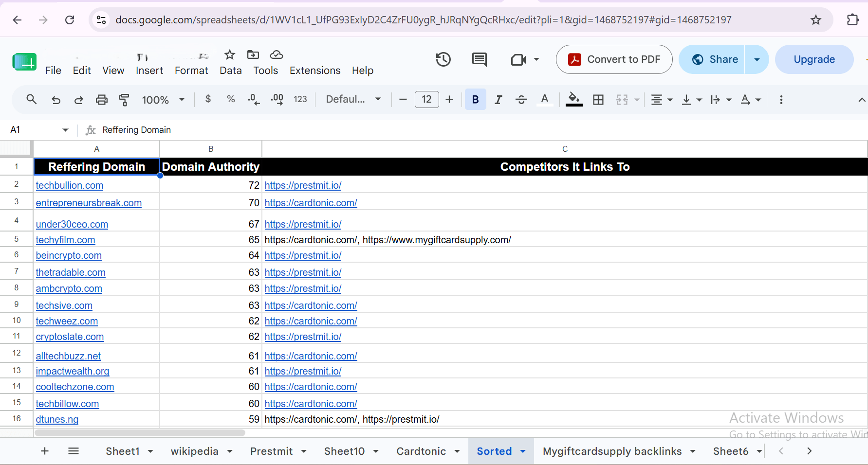The image size is (868, 465).
Task: Choose text color A button
Action: tap(545, 100)
